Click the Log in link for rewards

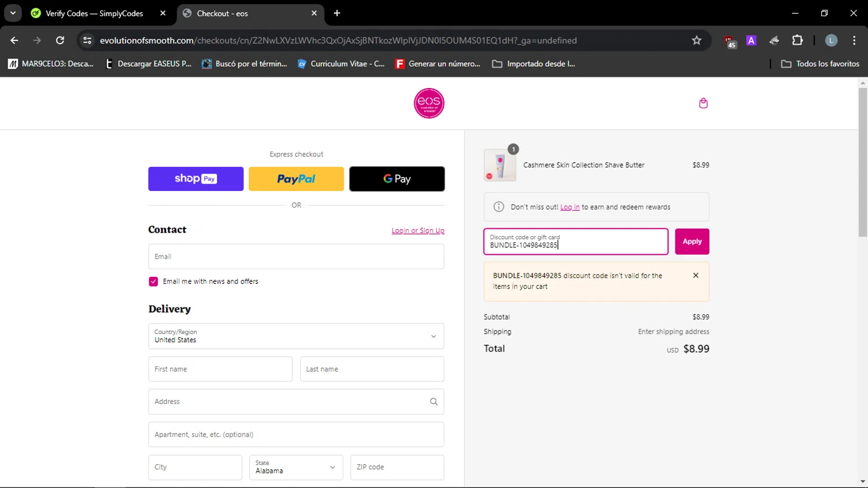click(x=570, y=207)
